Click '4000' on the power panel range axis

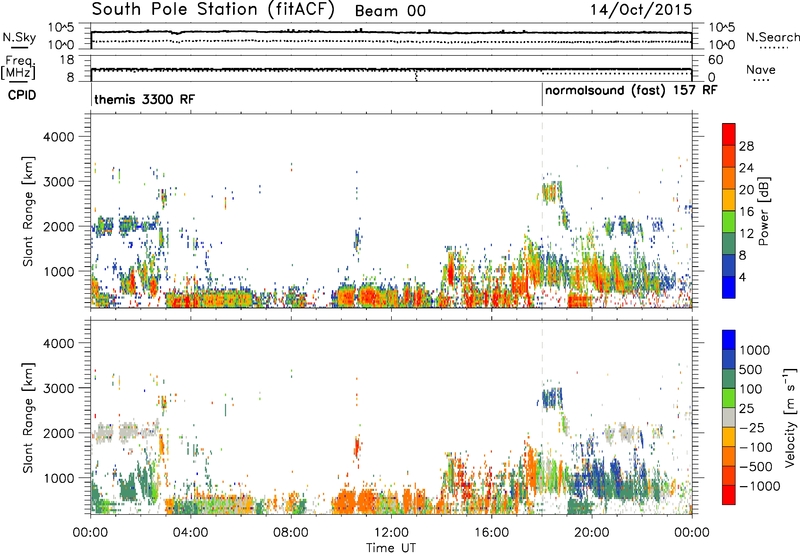tap(59, 137)
